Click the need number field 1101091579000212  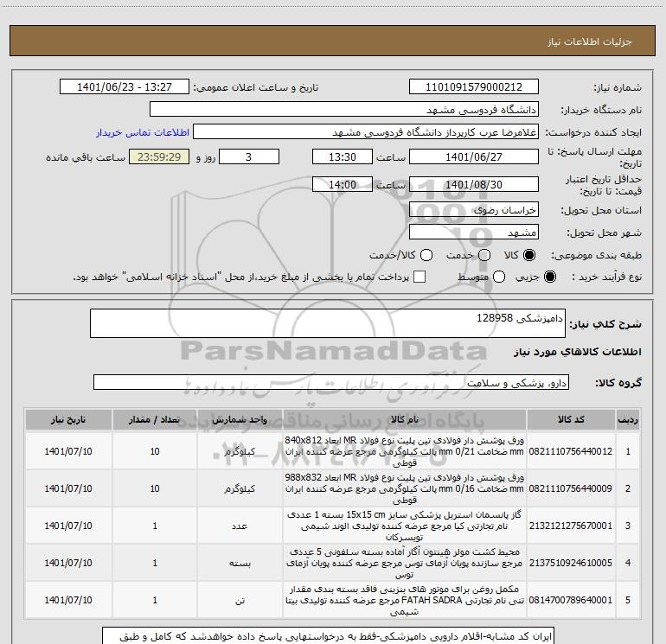(x=474, y=87)
